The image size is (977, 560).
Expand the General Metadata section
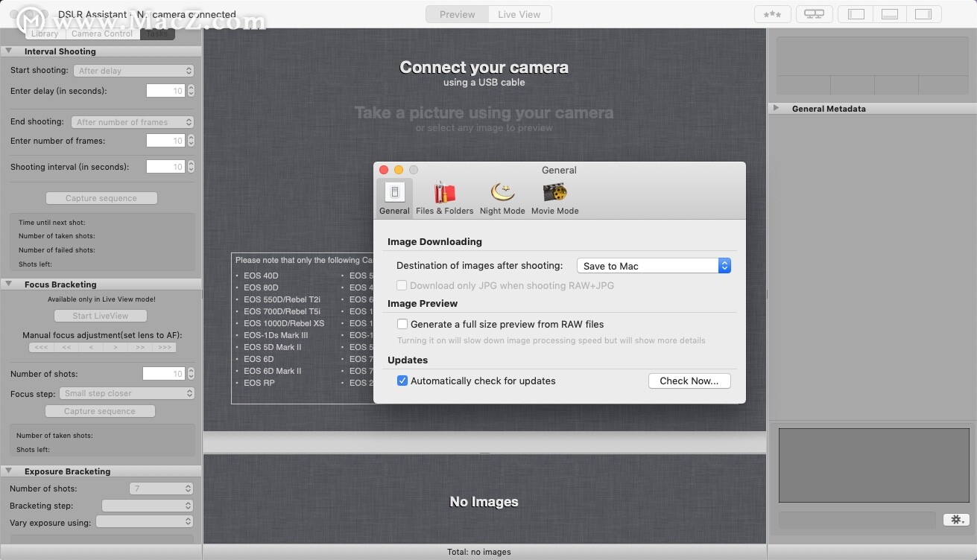[x=776, y=108]
